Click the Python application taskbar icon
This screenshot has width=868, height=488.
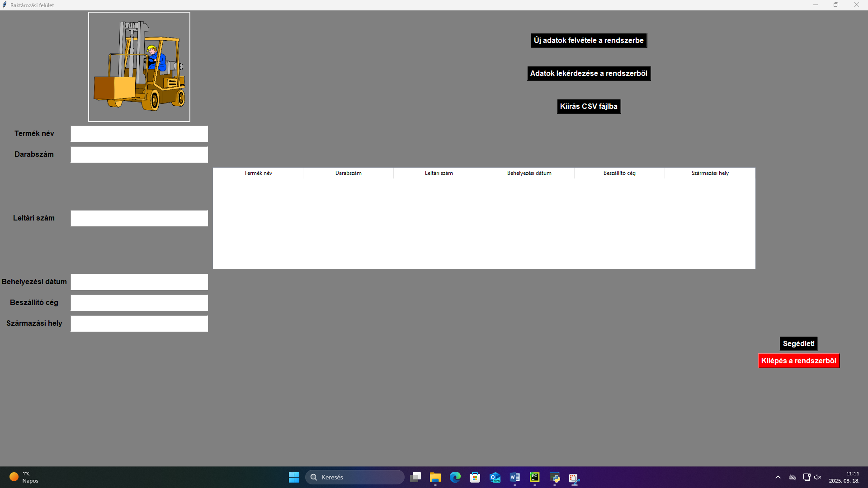click(x=555, y=477)
